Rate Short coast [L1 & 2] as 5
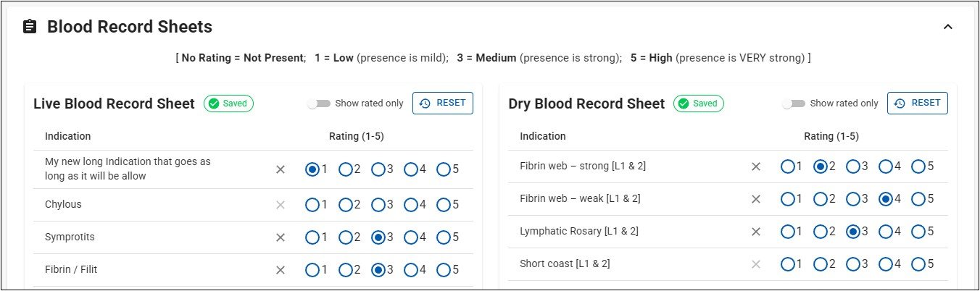The width and height of the screenshot is (980, 291). click(x=918, y=264)
